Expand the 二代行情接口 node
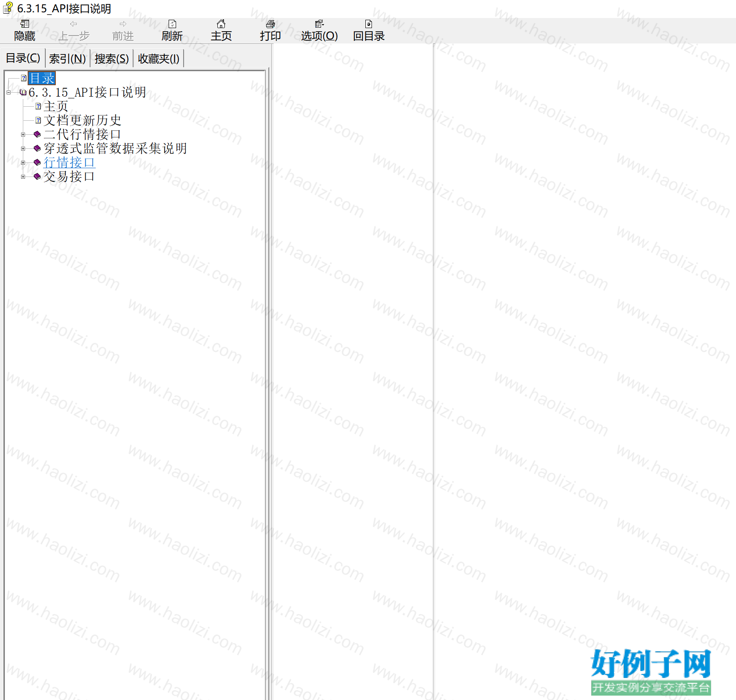736x700 pixels. [23, 135]
